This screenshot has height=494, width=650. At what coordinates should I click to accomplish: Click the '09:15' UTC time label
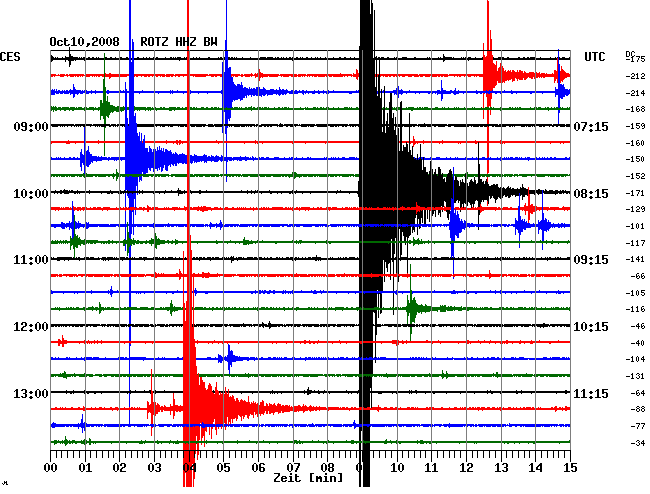tap(591, 260)
